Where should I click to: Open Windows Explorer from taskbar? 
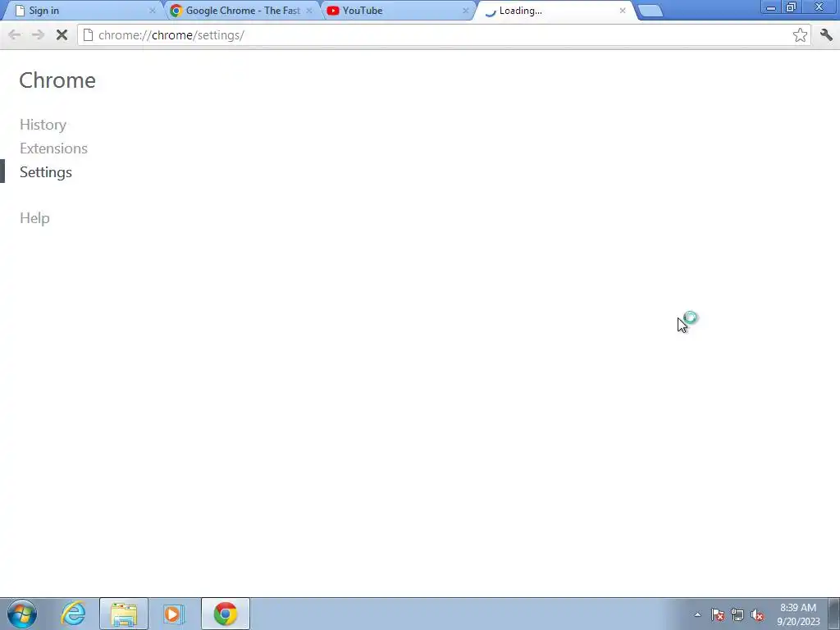pos(124,614)
